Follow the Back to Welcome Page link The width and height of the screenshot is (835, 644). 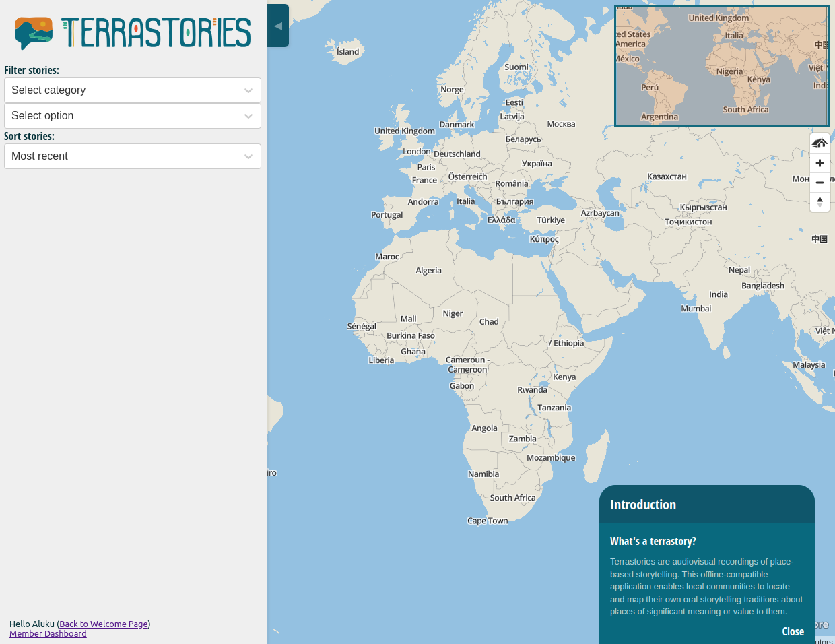click(x=104, y=624)
